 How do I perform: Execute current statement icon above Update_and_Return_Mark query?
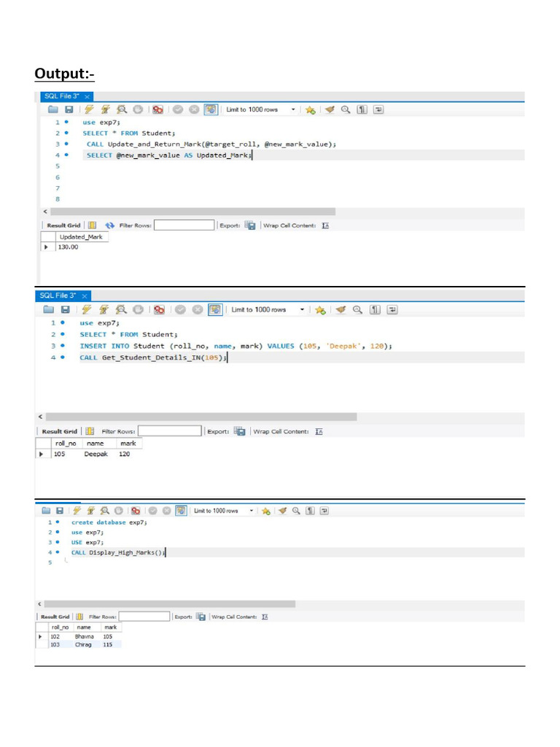coord(105,109)
